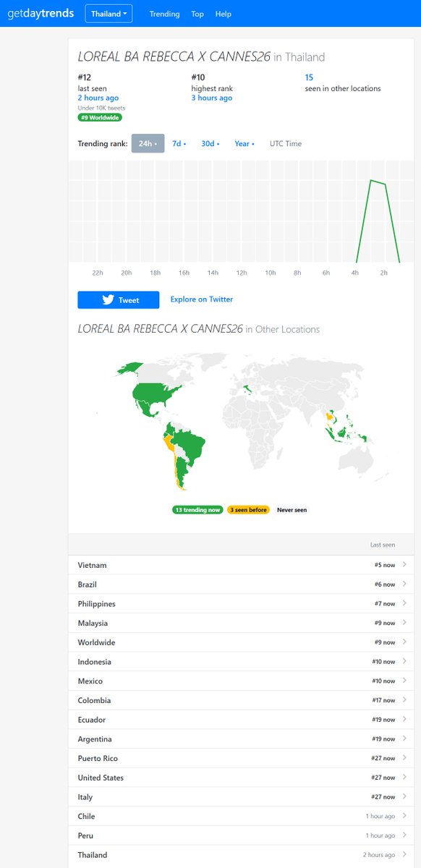The height and width of the screenshot is (868, 421).
Task: Open the Puerto Rico location row
Action: coord(242,759)
